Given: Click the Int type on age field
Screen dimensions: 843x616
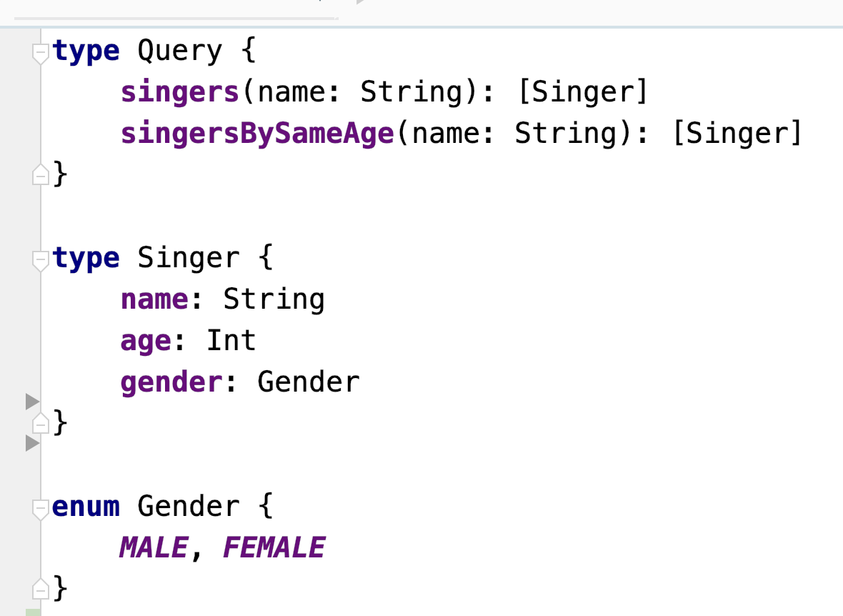Looking at the screenshot, I should click(231, 341).
